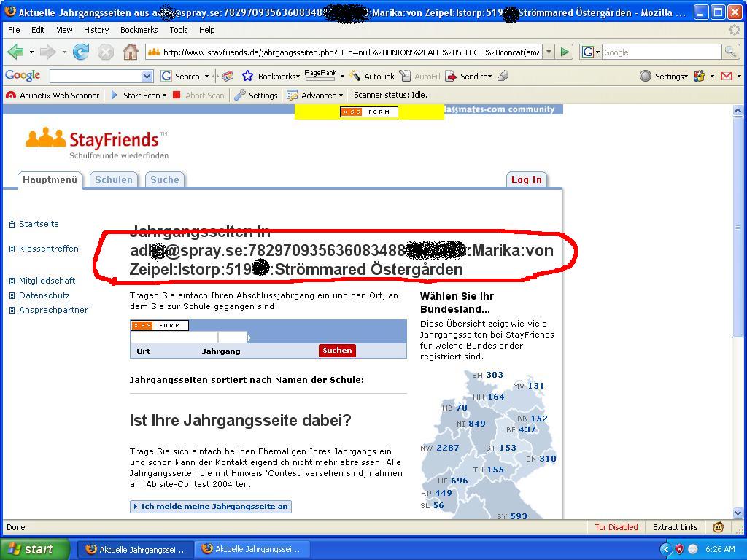747x560 pixels.
Task: Open the Datenschutz sidebar link
Action: coord(44,295)
